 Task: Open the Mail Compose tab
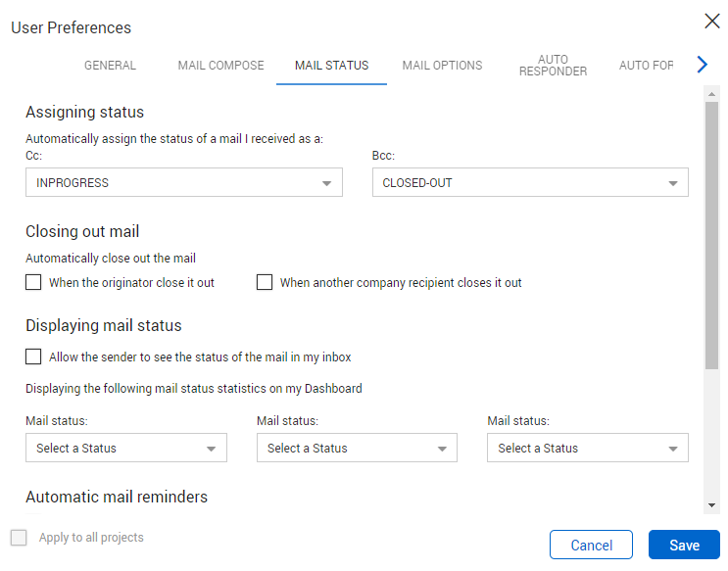pos(220,66)
